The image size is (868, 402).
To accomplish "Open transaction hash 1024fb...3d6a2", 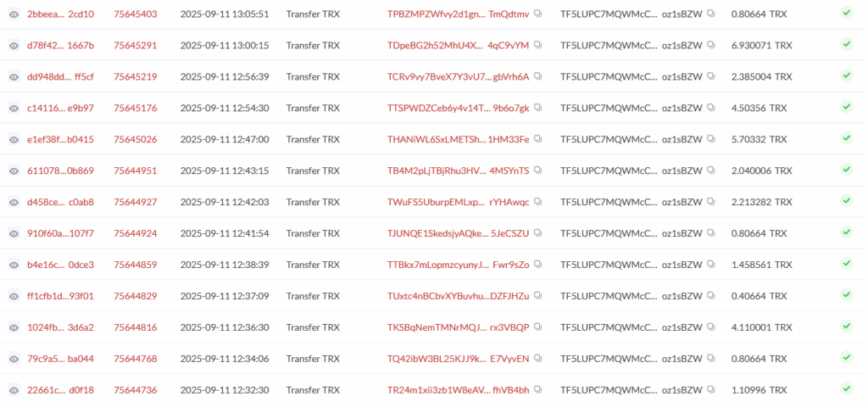I will coord(60,327).
